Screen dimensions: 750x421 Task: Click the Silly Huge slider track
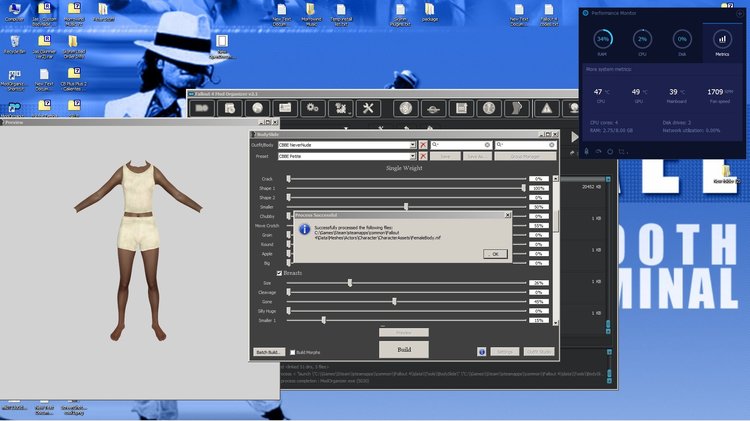[x=407, y=310]
